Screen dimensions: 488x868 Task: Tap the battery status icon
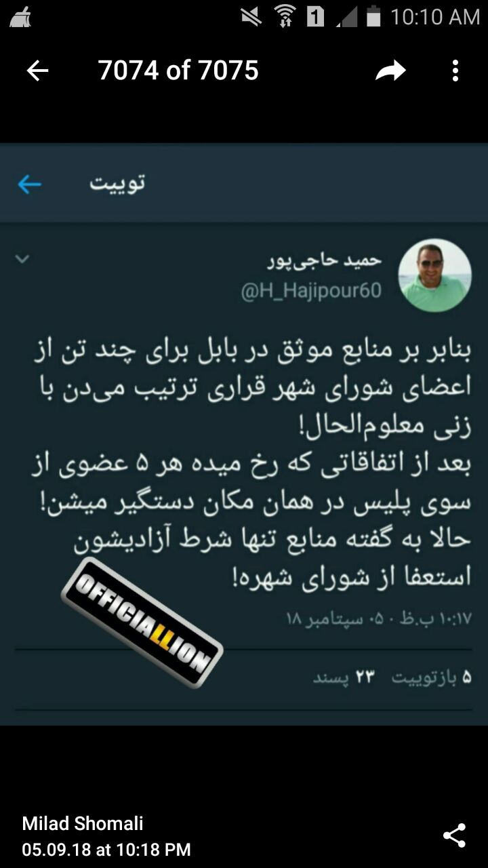[373, 16]
